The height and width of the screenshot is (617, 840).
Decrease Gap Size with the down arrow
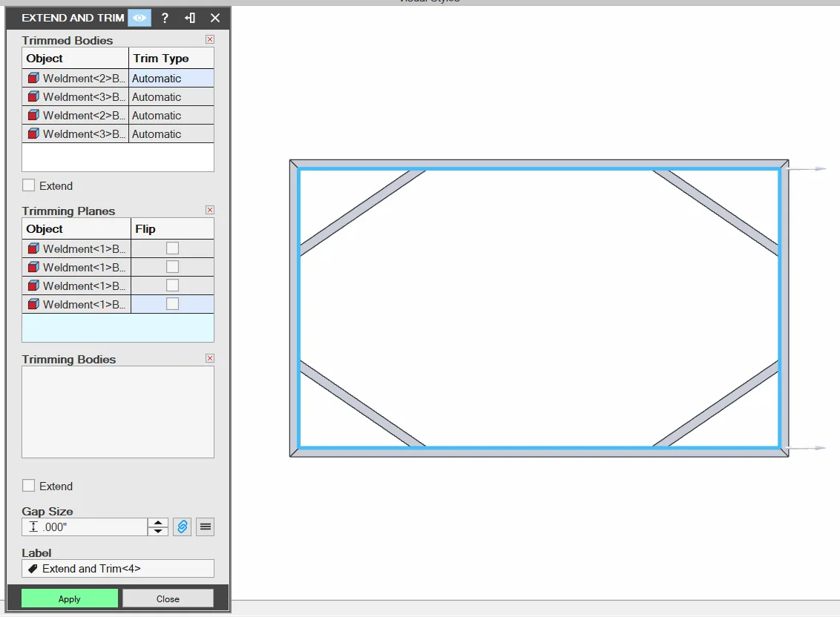pos(158,531)
